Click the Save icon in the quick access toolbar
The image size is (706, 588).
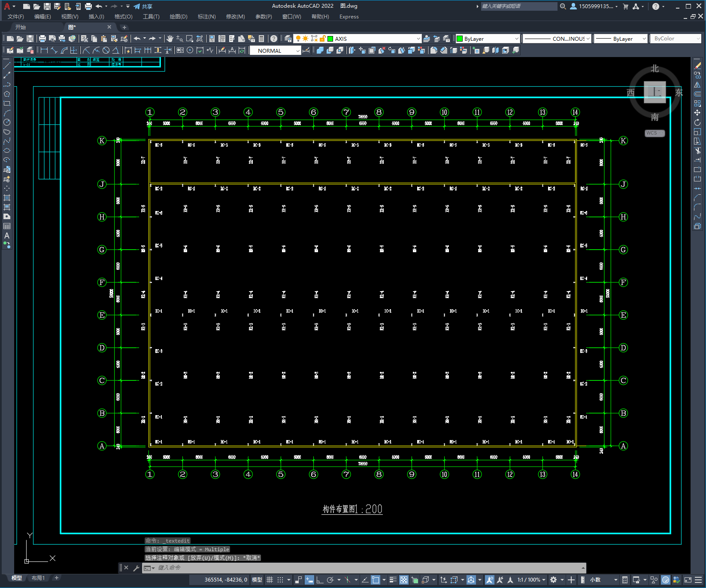point(47,6)
